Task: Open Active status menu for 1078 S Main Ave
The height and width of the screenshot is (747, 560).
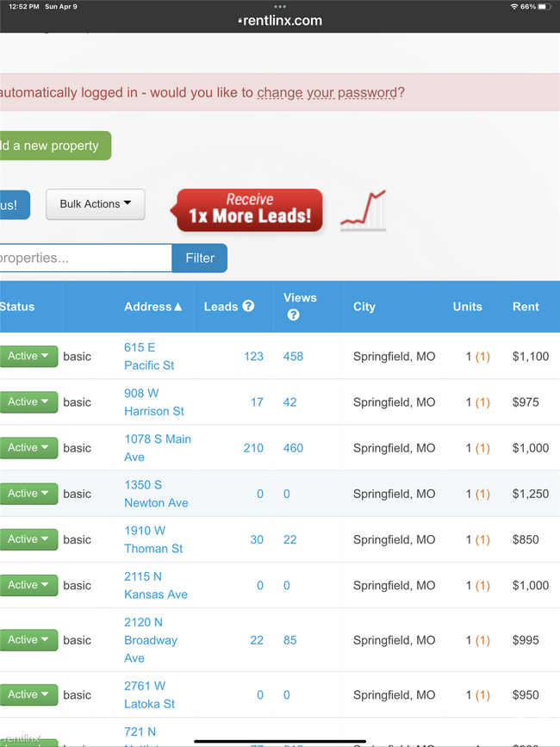Action: point(28,448)
